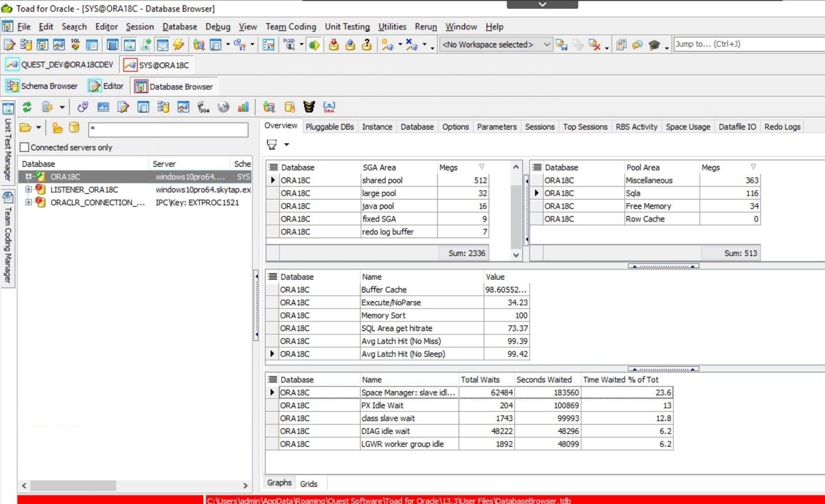Switch to the Grids bottom tab
The image size is (825, 504).
coord(309,484)
